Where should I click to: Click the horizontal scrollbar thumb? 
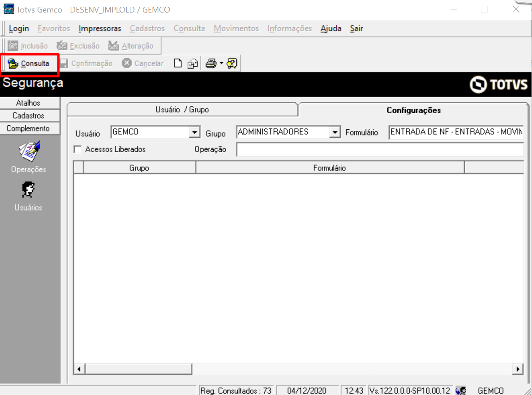[138, 369]
